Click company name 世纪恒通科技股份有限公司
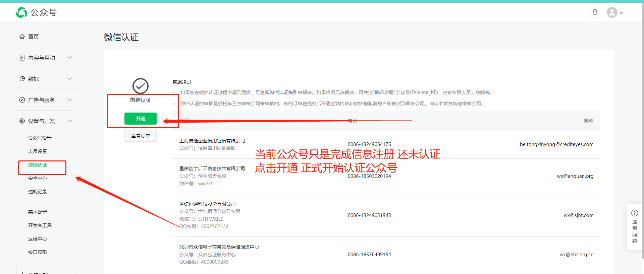This screenshot has height=274, width=644. [207, 204]
